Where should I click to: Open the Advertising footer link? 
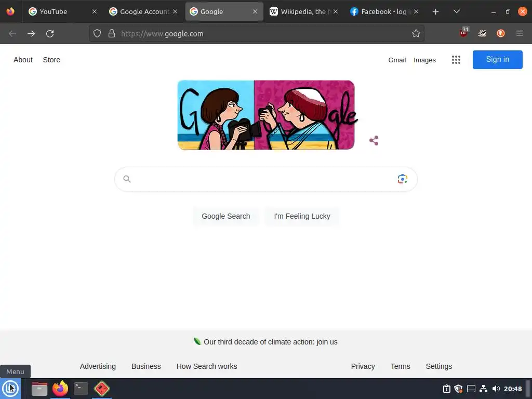pos(98,366)
